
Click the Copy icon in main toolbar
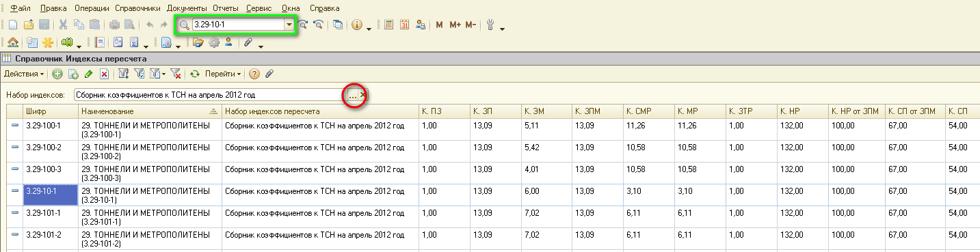click(x=79, y=25)
